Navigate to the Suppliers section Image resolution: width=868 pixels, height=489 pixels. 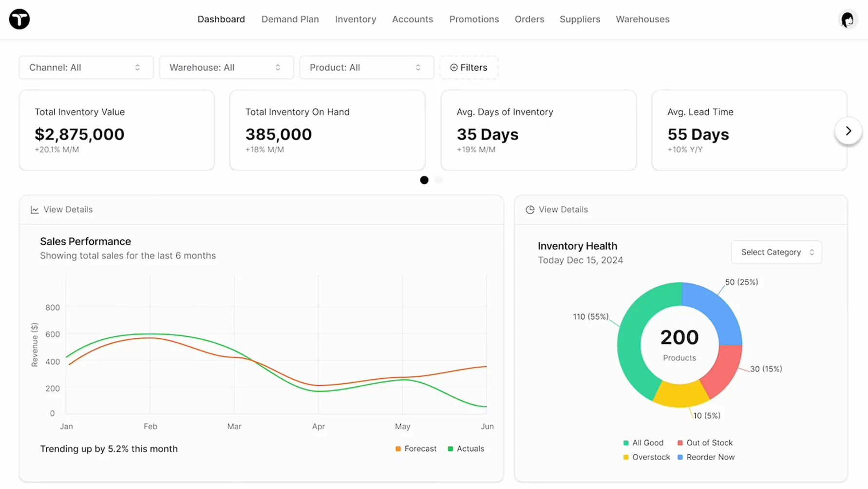click(580, 19)
